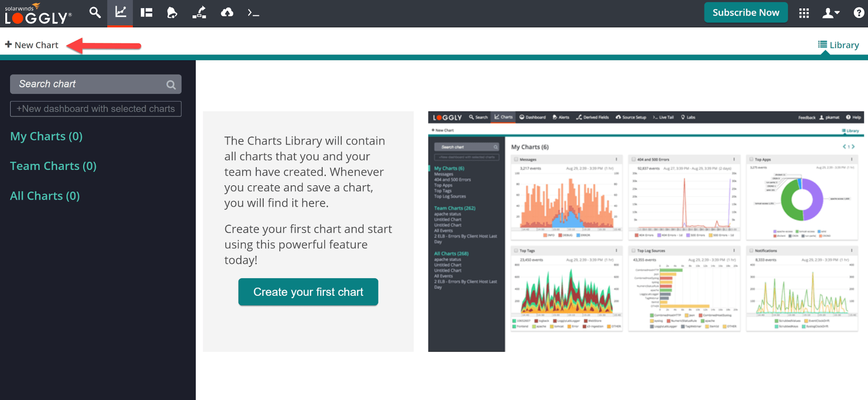Open the Charts icon in top navigation
This screenshot has height=400, width=868.
120,13
